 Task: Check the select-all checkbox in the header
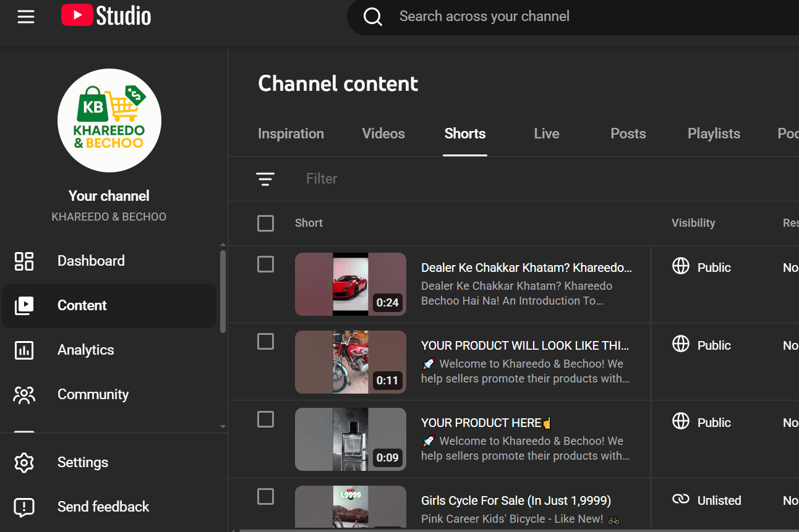(265, 223)
